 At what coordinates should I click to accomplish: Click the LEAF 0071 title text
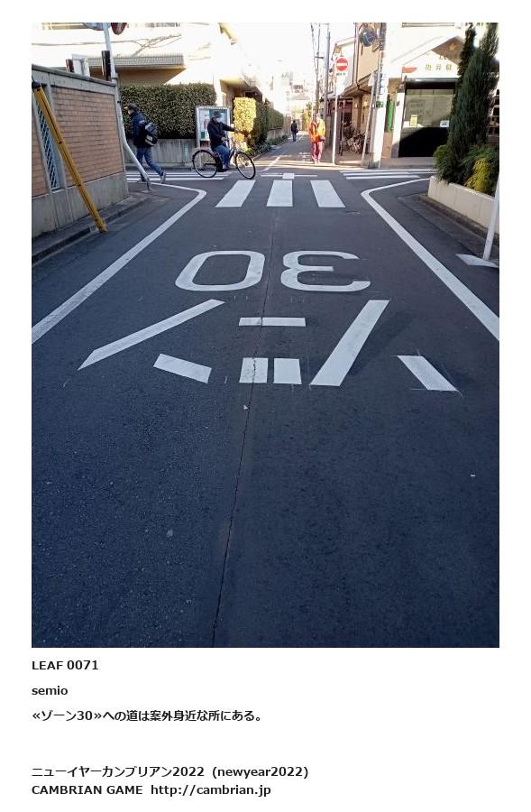click(x=65, y=666)
